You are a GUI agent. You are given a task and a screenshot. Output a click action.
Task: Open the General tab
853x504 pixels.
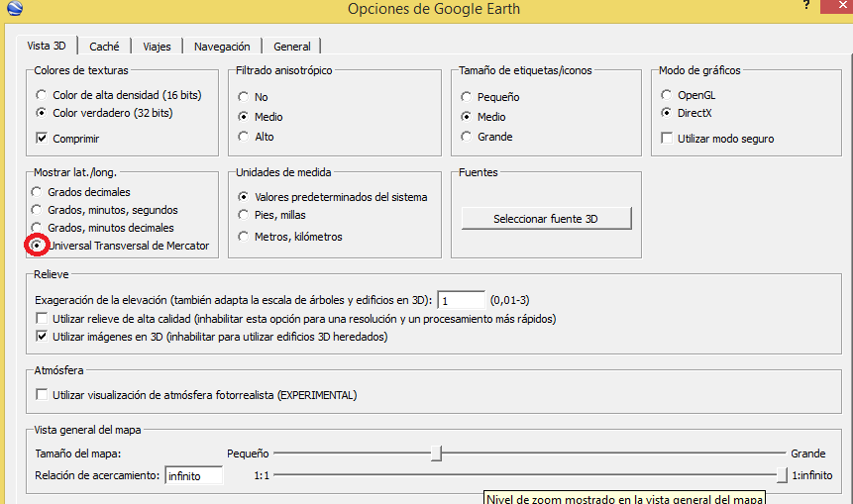tap(291, 47)
